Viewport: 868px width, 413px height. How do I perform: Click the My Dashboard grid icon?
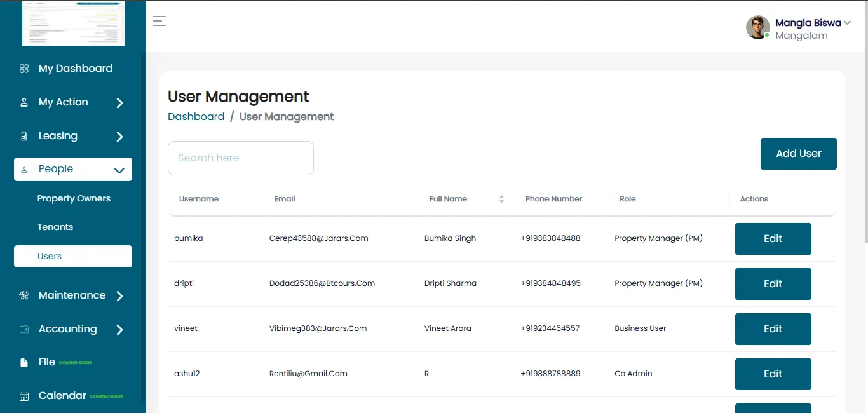pos(24,69)
